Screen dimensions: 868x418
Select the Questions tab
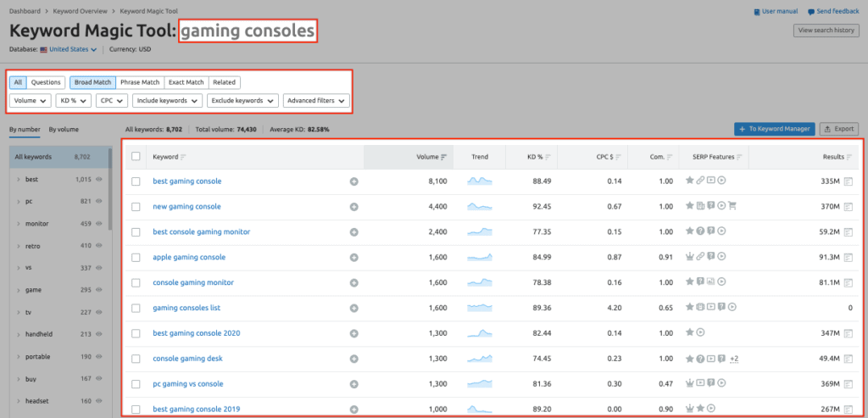[x=46, y=82]
